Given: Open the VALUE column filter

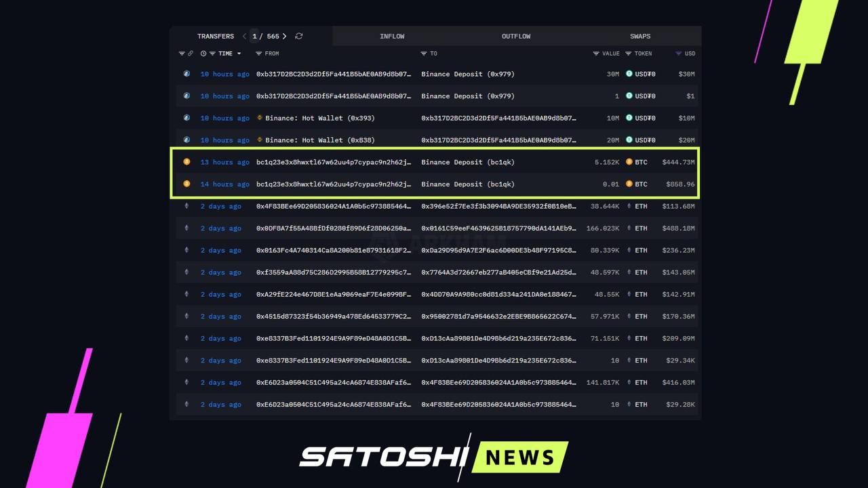Looking at the screenshot, I should click(x=596, y=54).
